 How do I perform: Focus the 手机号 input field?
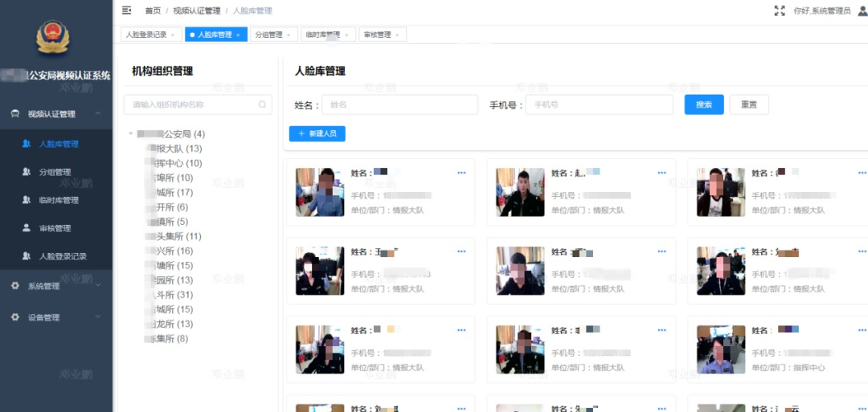(x=599, y=104)
